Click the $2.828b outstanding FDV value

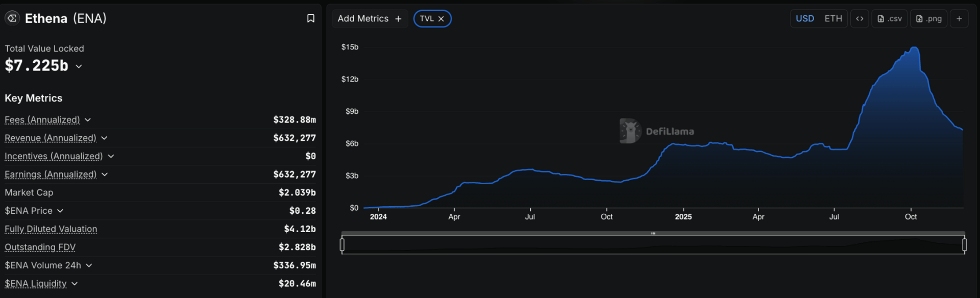click(297, 247)
